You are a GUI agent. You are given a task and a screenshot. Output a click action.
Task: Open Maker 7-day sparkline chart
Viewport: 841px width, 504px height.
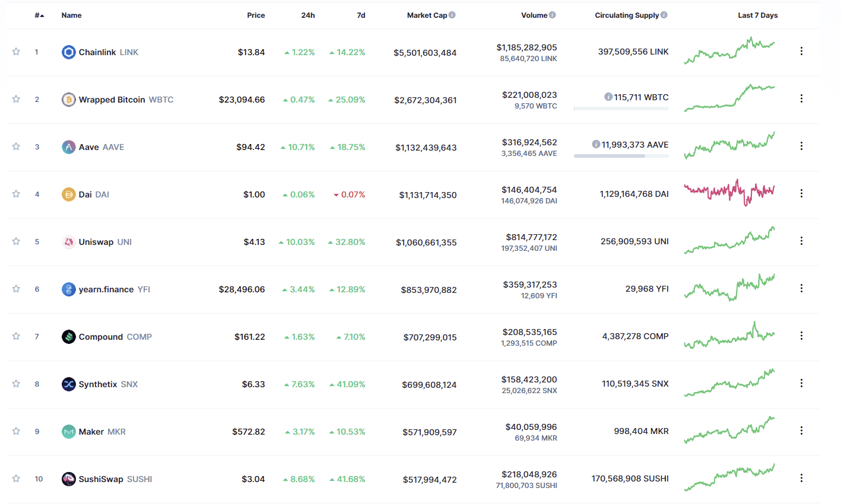(x=729, y=430)
